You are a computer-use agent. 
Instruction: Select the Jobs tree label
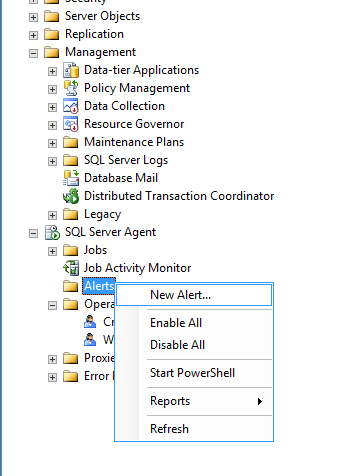point(95,250)
